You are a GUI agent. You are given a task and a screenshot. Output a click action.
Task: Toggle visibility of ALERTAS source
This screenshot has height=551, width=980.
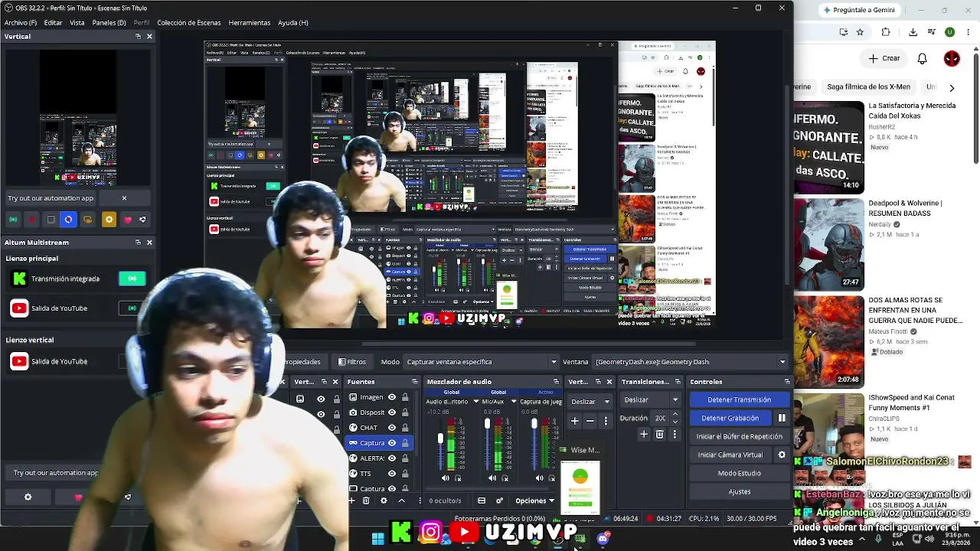(392, 458)
